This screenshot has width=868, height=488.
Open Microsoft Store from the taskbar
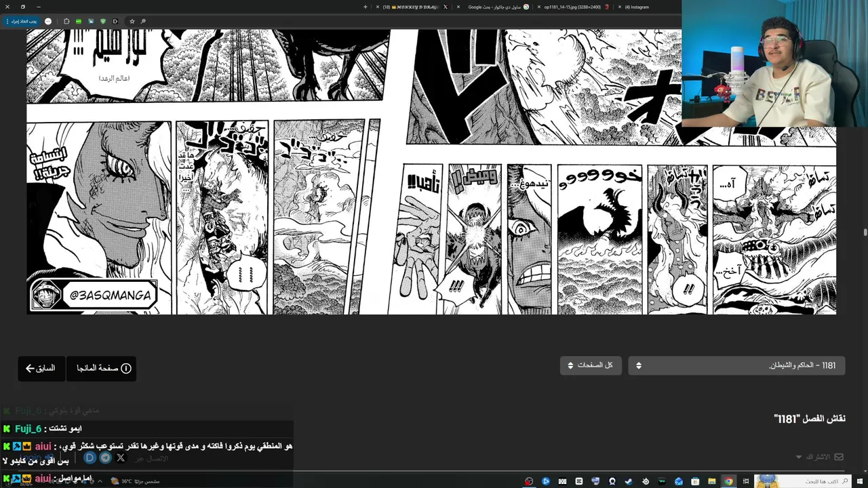pyautogui.click(x=695, y=481)
